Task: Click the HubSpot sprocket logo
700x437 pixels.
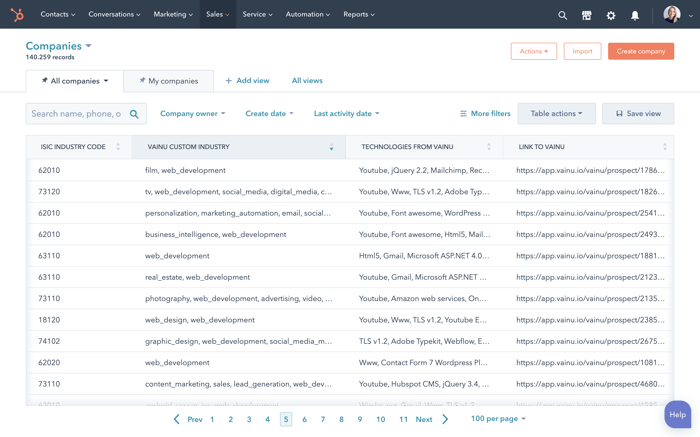Action: click(17, 15)
